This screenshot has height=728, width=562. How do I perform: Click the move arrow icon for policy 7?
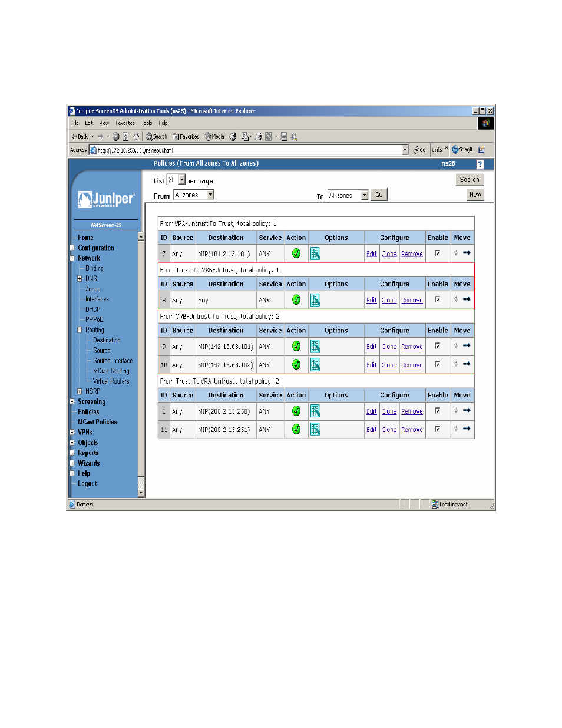(467, 253)
